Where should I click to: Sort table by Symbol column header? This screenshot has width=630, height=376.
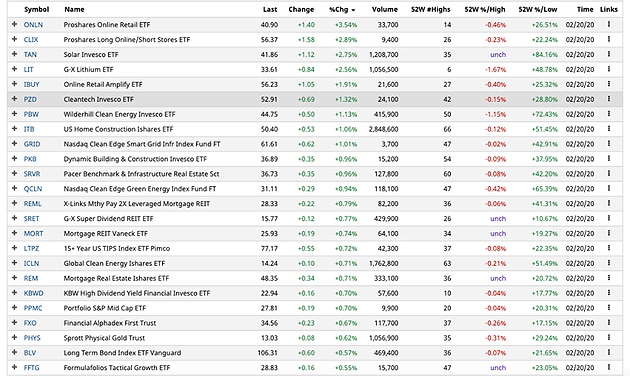(37, 9)
